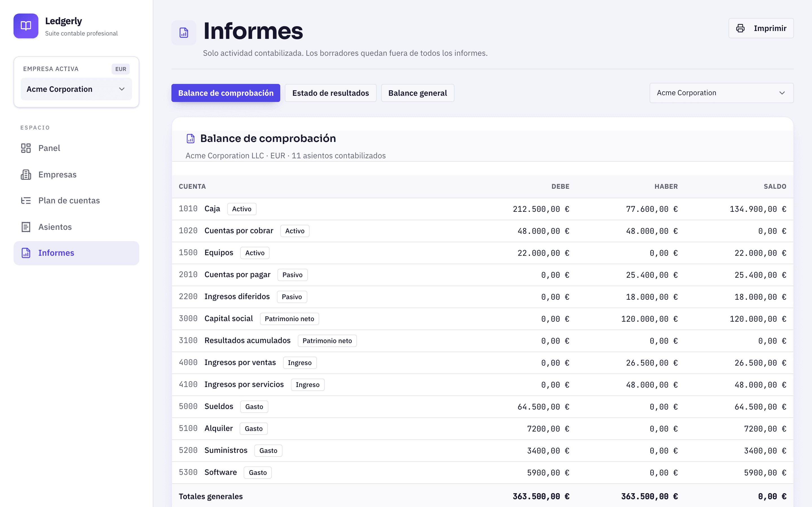This screenshot has height=507, width=812.
Task: Click the Empresas building icon
Action: [x=26, y=175]
